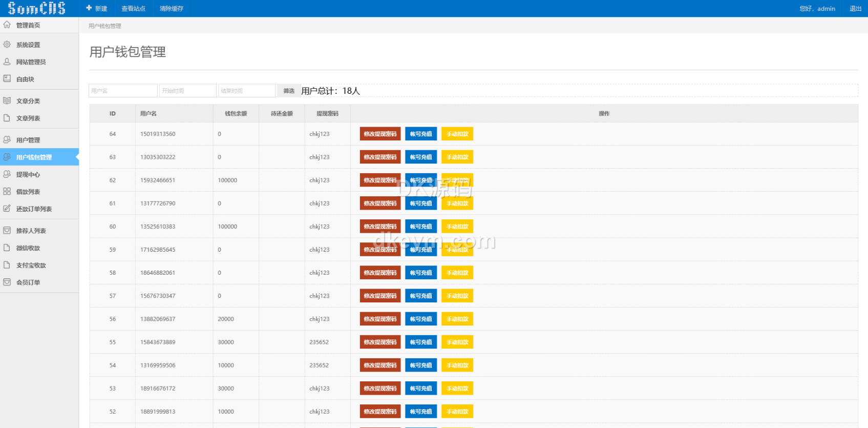Focus the 用户名 search input field

123,91
